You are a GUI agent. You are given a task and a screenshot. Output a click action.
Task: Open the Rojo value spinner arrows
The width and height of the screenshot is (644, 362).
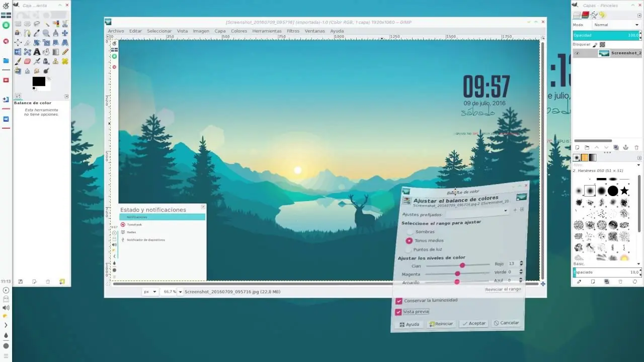click(x=521, y=263)
